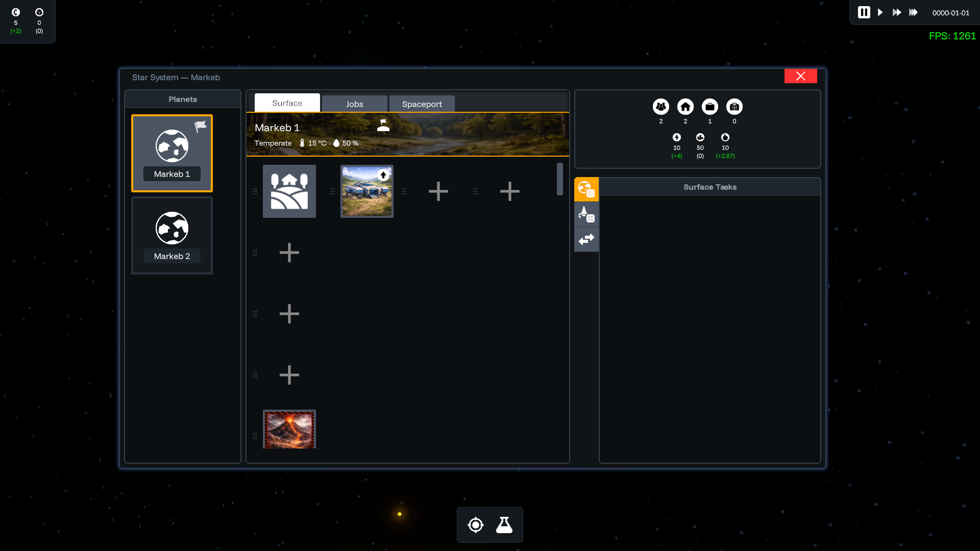Viewport: 980px width, 551px height.
Task: Open the rocket launch tasks sidebar icon
Action: pyautogui.click(x=586, y=214)
